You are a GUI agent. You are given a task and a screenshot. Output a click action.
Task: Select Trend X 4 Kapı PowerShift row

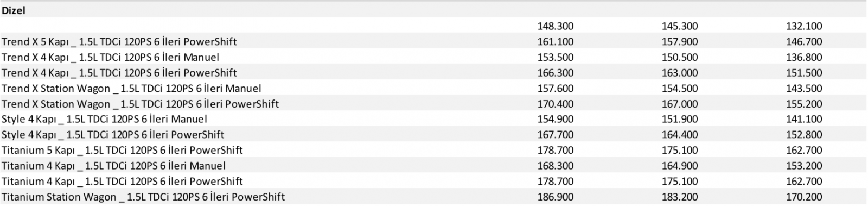tap(434, 72)
